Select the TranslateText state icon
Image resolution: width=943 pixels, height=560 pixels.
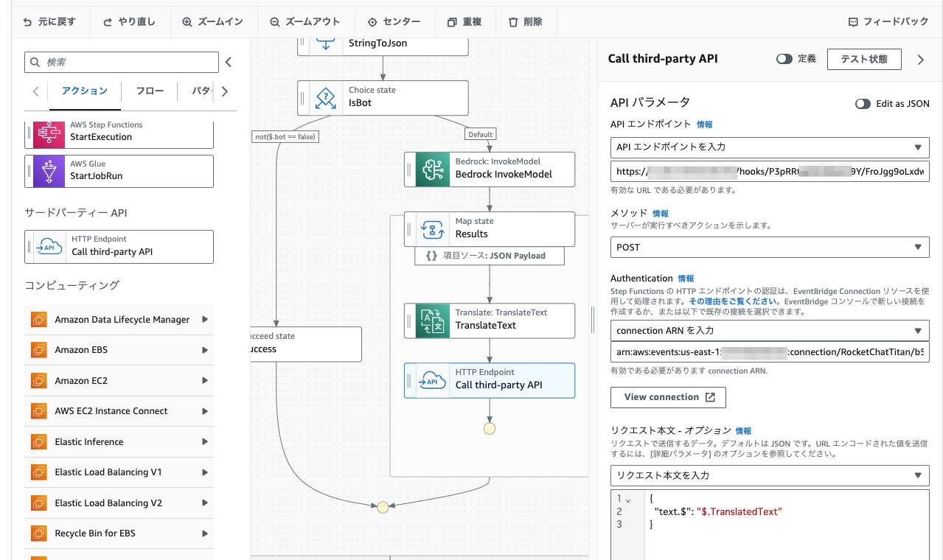point(433,321)
